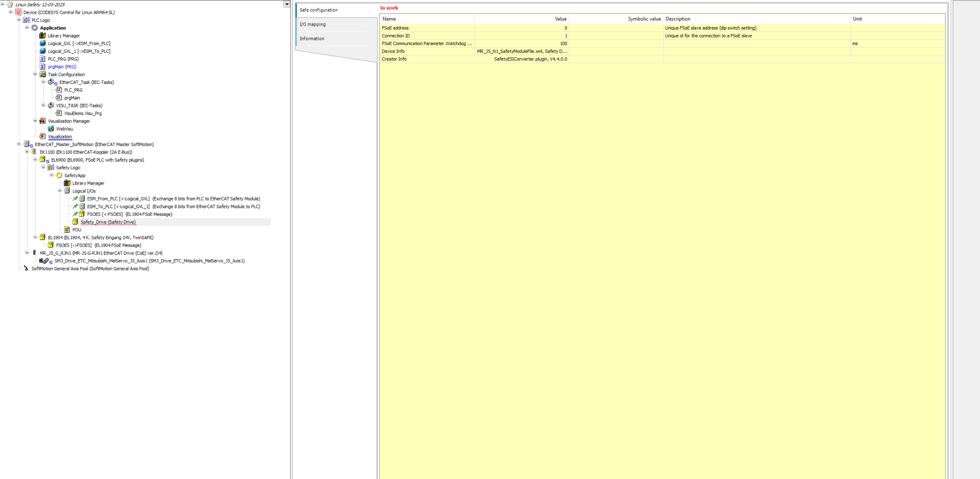Image resolution: width=980 pixels, height=479 pixels.
Task: Select prgMain (PRG) in the tree
Action: [x=62, y=66]
